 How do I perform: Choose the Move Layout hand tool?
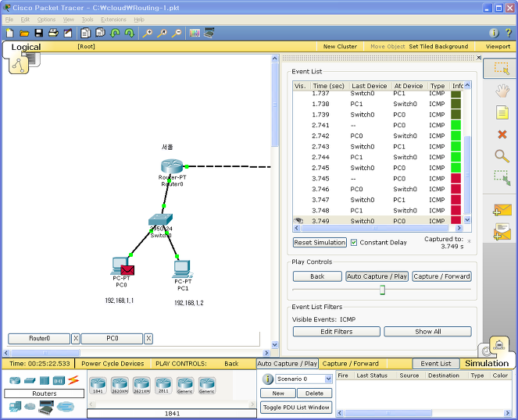click(502, 91)
